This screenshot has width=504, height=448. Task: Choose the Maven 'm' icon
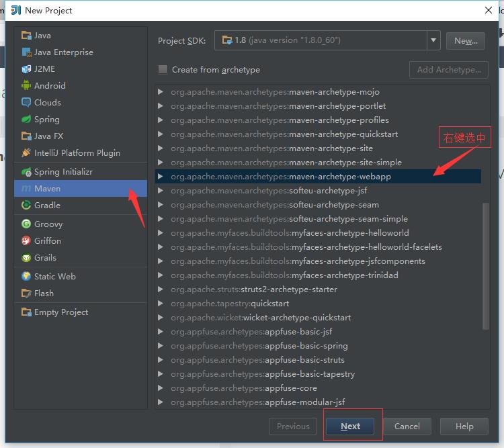click(26, 189)
